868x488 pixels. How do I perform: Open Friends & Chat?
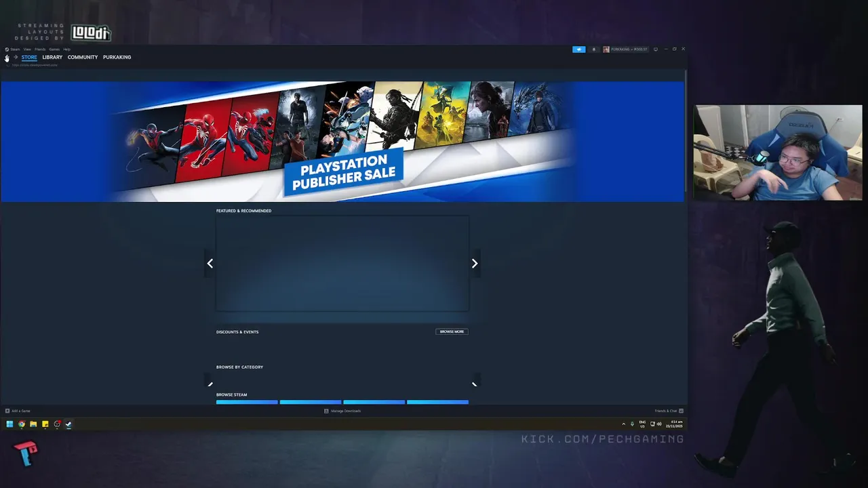point(669,411)
